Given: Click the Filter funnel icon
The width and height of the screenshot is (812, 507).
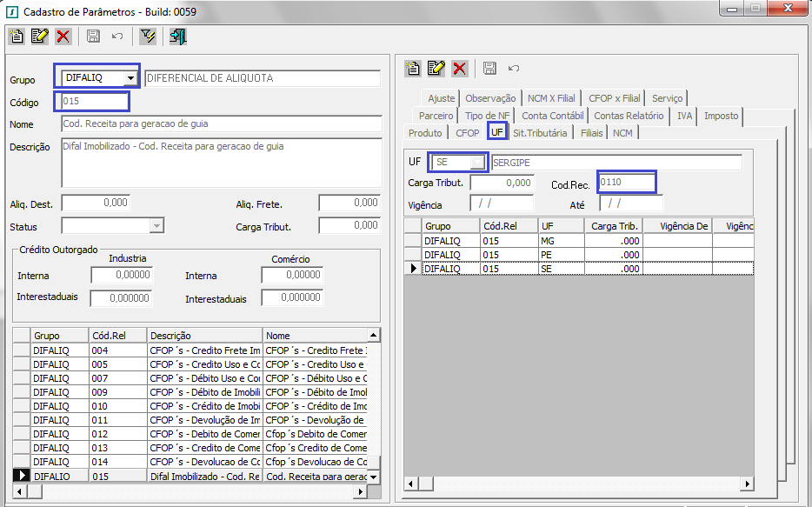Looking at the screenshot, I should pos(148,37).
